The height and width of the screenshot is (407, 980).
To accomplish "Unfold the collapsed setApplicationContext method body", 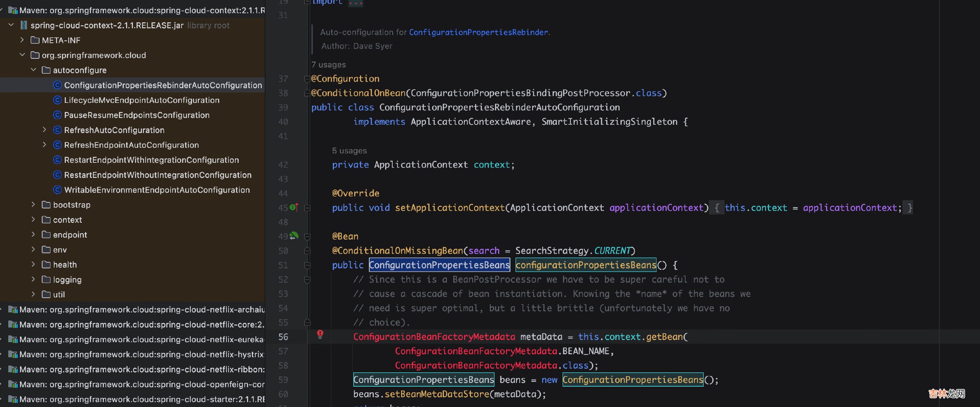I will point(307,208).
